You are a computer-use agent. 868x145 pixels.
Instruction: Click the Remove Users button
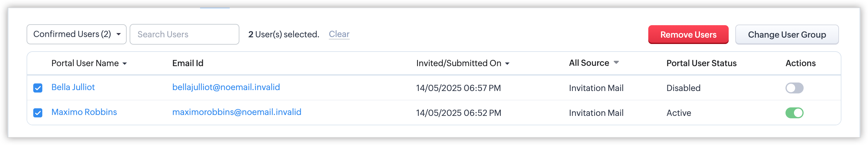(688, 35)
